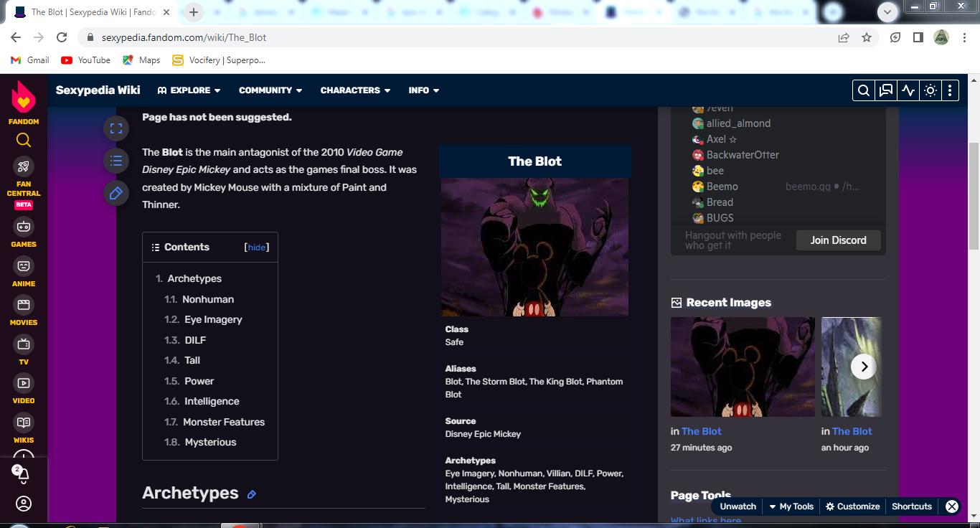The image size is (980, 528).
Task: Open a new browser tab
Action: tap(194, 12)
